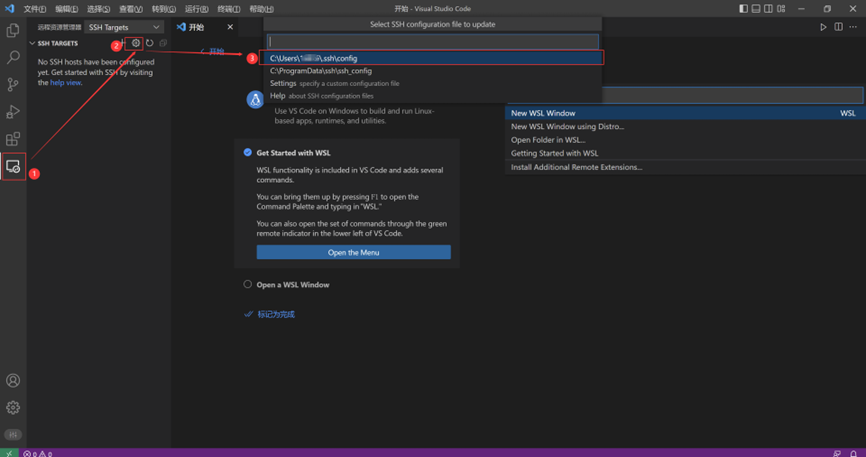Open the Source Control view
866x457 pixels.
click(13, 84)
